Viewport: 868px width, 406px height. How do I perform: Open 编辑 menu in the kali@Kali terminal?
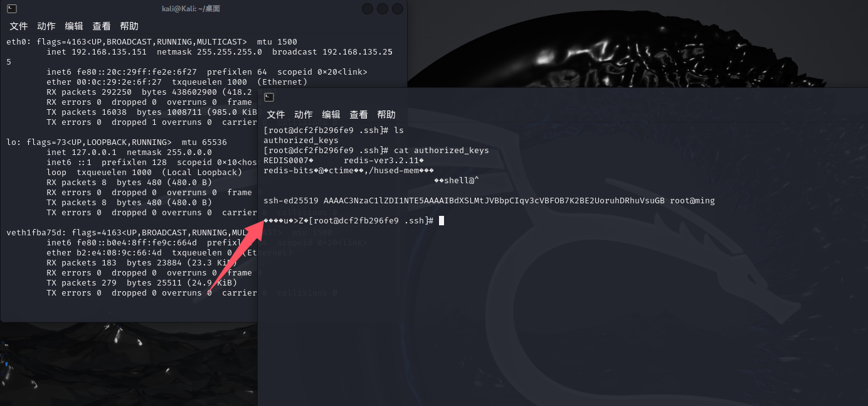coord(74,26)
